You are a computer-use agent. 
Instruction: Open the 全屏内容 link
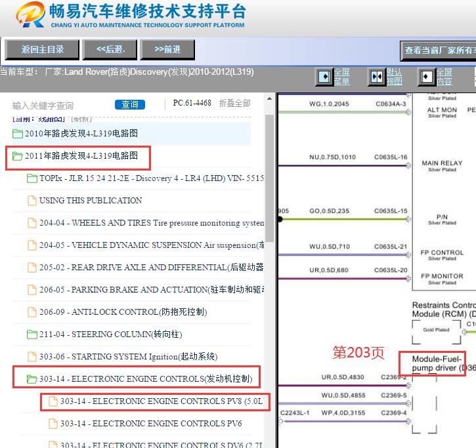point(444,77)
